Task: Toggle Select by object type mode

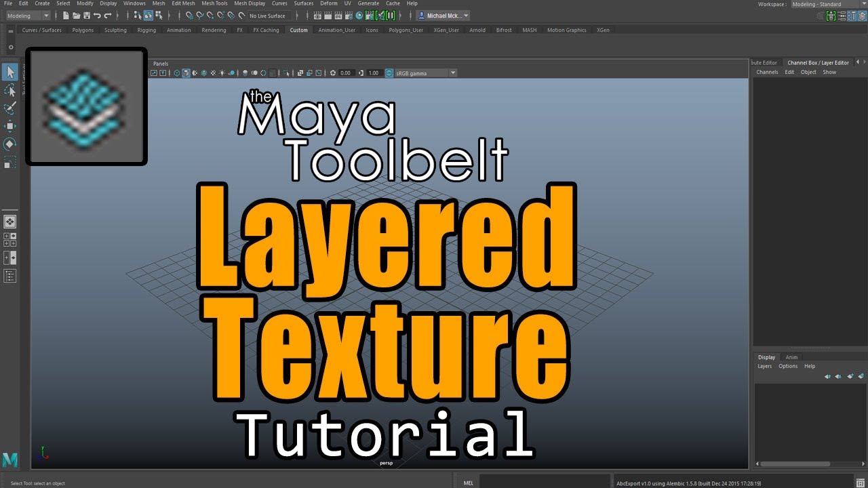Action: [x=148, y=16]
